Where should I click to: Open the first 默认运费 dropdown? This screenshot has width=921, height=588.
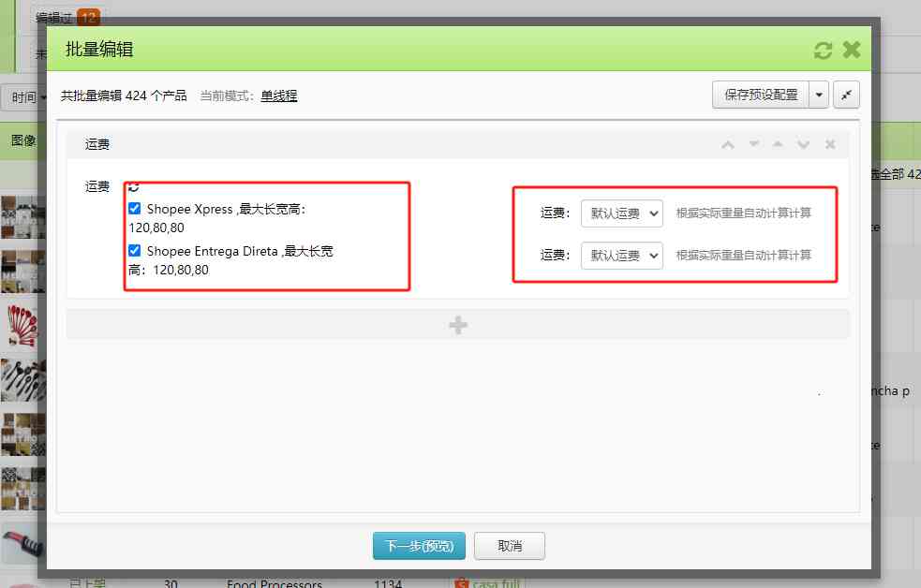[621, 213]
